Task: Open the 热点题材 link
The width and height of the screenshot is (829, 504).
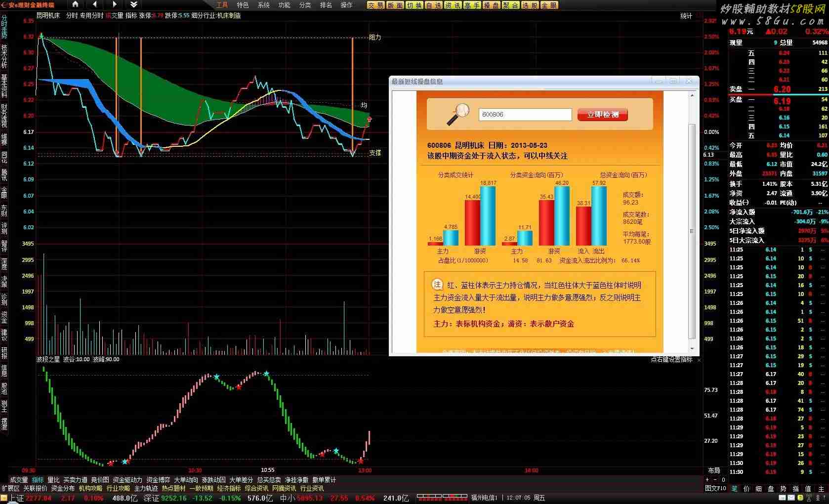Action: [174, 488]
